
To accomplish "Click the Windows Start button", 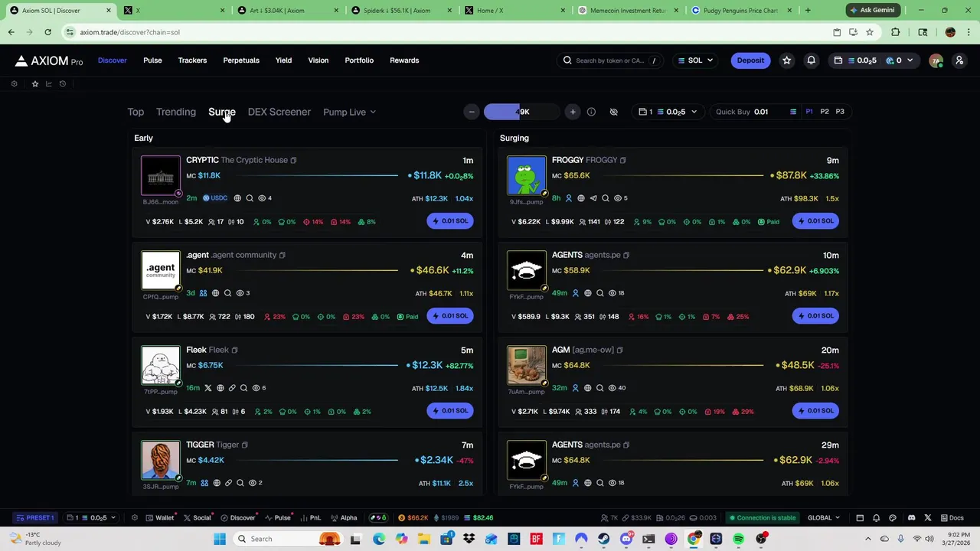I will point(220,539).
